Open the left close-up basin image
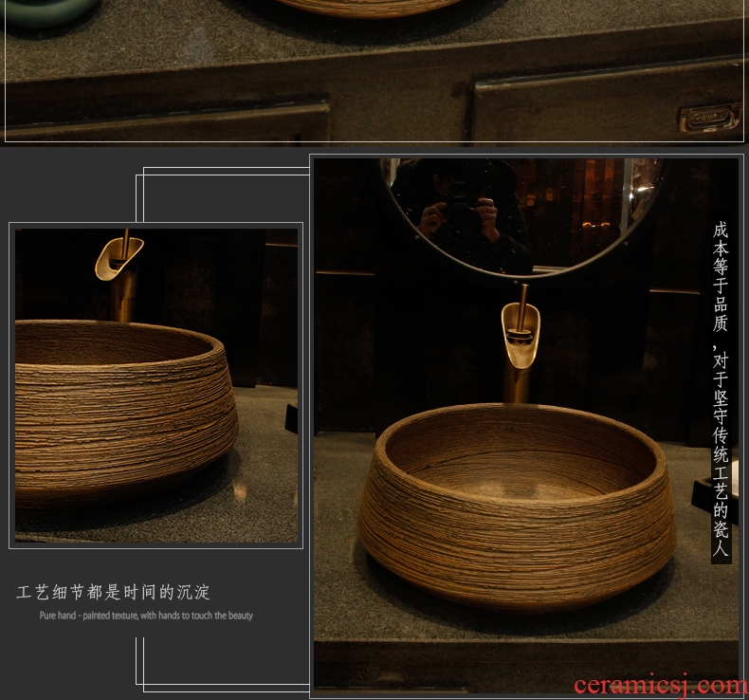The image size is (749, 700). tap(156, 384)
